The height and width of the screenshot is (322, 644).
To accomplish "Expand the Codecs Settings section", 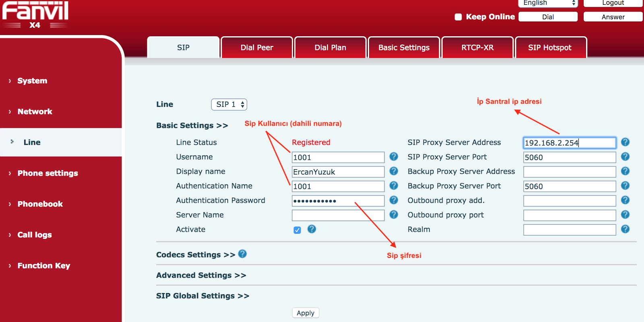I will (x=196, y=255).
